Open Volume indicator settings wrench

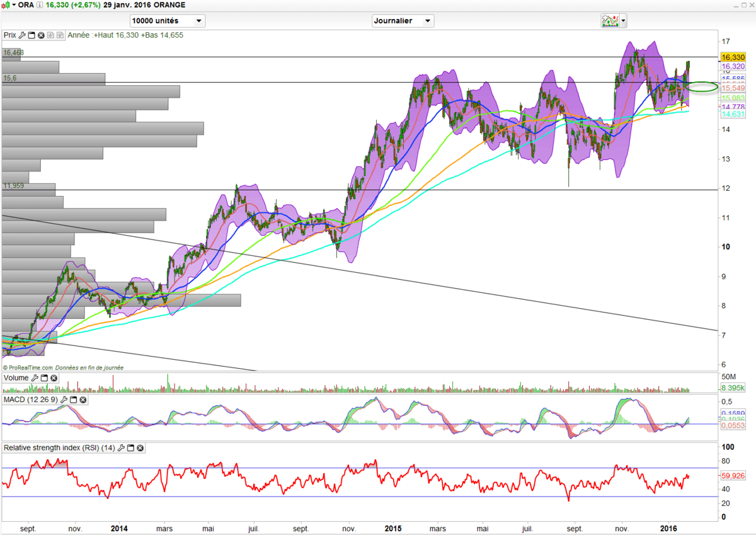coord(35,378)
